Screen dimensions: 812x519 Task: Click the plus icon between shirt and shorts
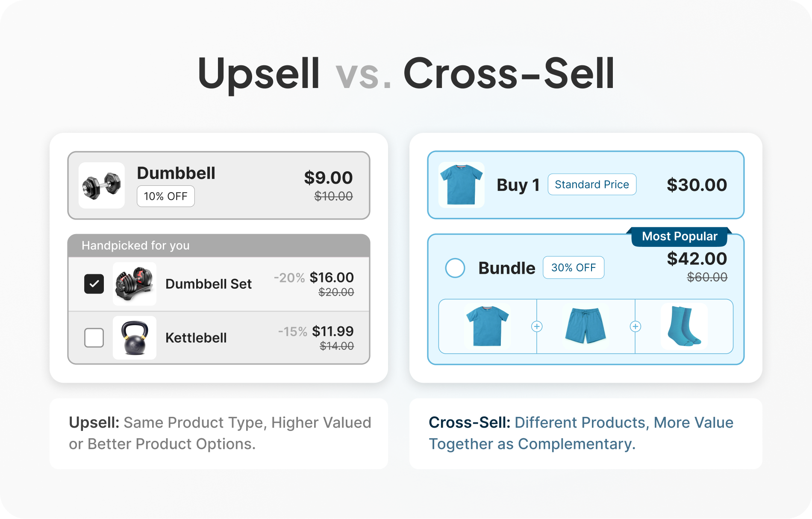[x=537, y=326]
